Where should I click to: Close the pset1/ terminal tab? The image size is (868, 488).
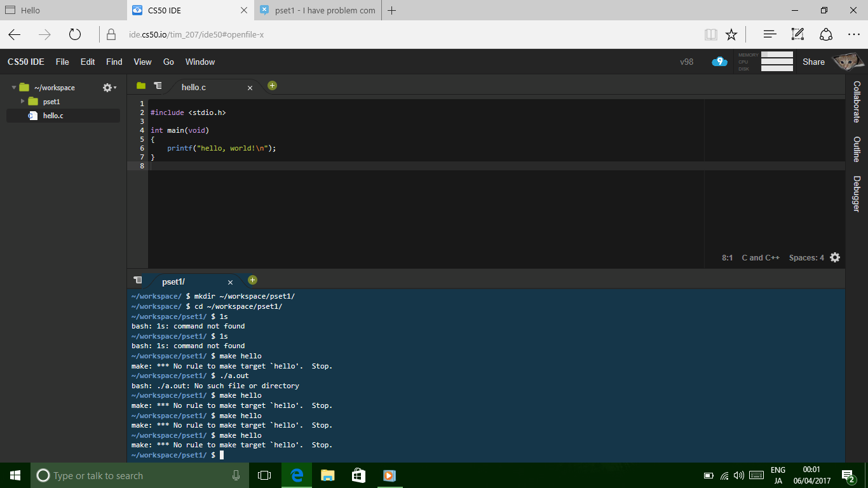(x=230, y=282)
